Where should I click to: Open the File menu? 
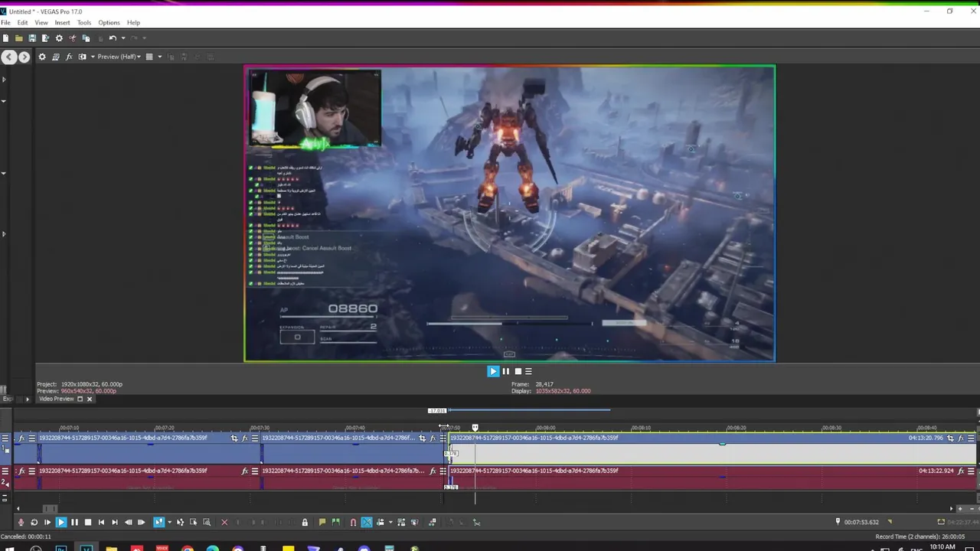pos(5,23)
